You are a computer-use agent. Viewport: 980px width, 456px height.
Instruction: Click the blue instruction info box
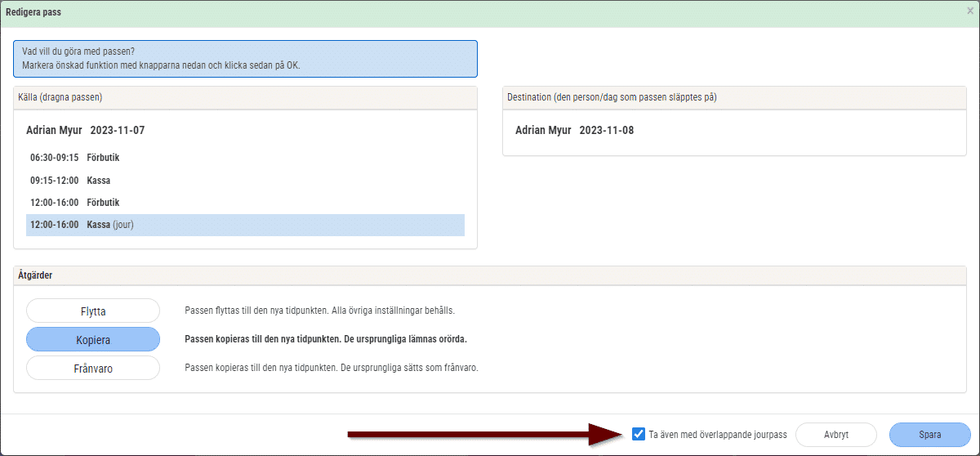coord(245,59)
